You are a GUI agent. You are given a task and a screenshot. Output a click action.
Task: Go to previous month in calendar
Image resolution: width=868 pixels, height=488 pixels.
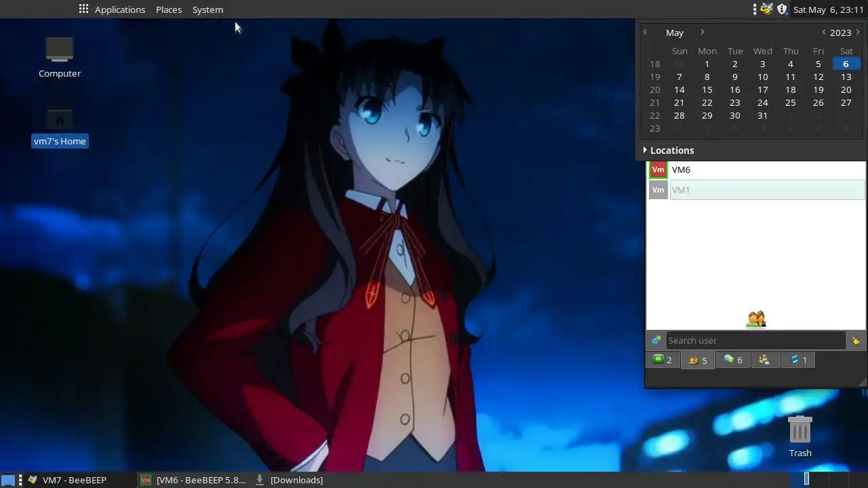click(645, 33)
